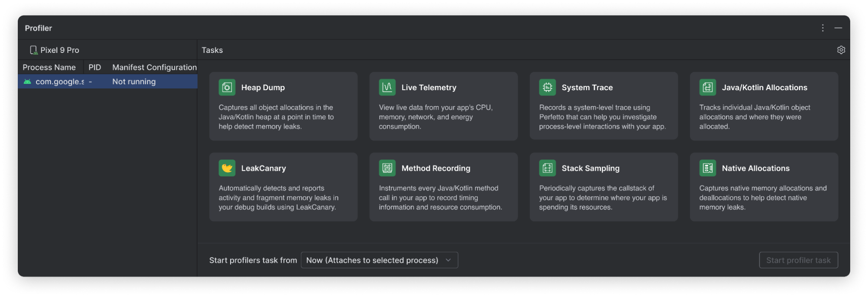Select the LeakCanary task title
Viewport: 868px width, 297px height.
pos(264,168)
